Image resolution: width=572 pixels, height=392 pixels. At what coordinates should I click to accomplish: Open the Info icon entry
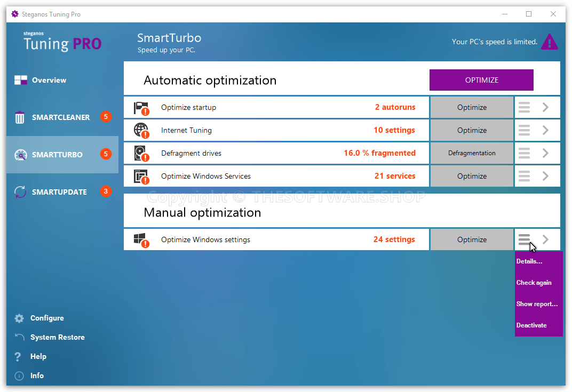pyautogui.click(x=19, y=375)
